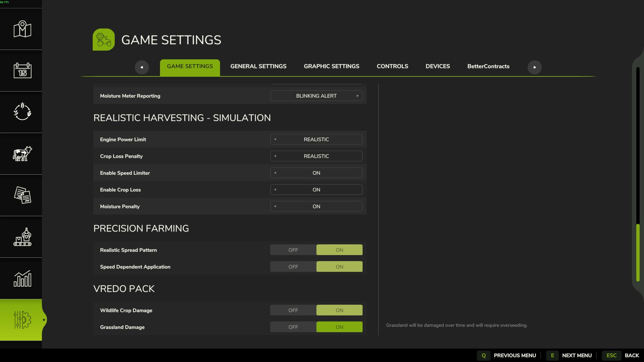Open the statistics chart icon in sidebar
This screenshot has height=362, width=644.
21,279
